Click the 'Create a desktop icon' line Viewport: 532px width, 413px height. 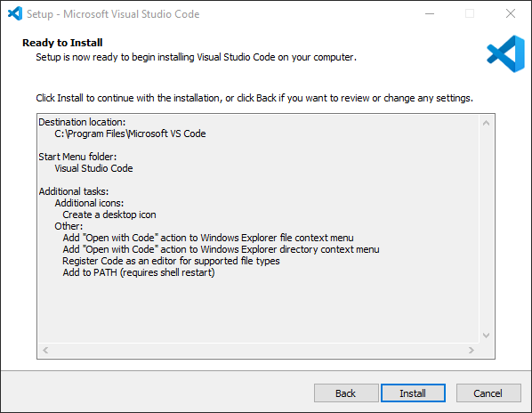point(109,215)
